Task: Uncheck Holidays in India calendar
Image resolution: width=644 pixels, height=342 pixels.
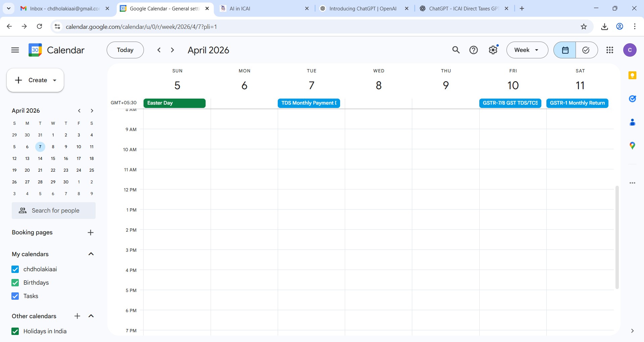Action: (15, 331)
